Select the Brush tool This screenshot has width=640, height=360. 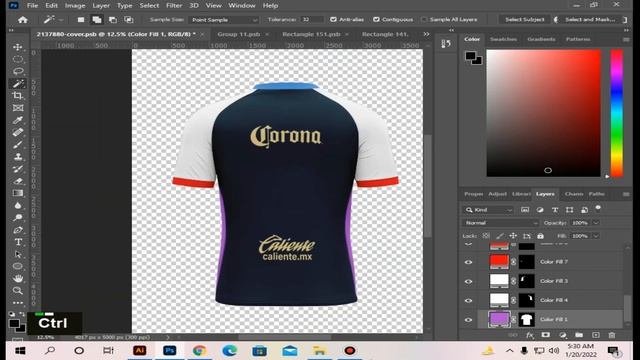coord(18,144)
